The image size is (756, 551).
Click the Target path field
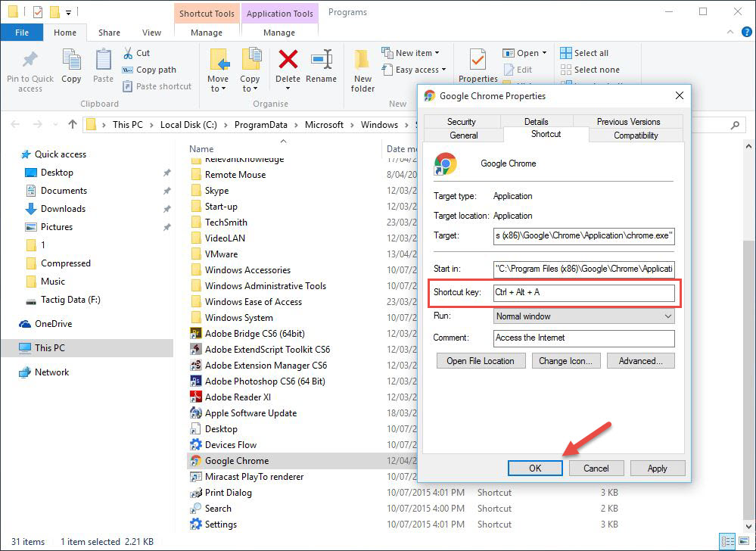point(584,236)
